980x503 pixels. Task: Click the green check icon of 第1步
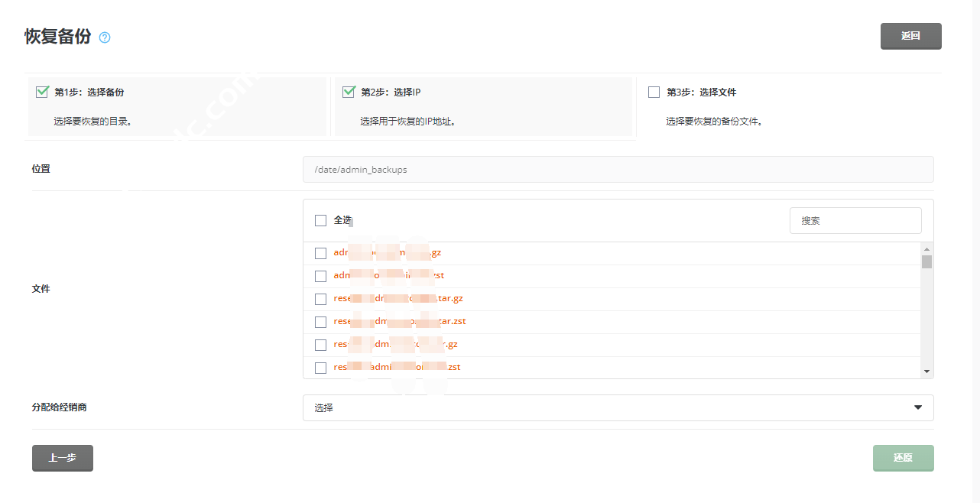tap(43, 92)
